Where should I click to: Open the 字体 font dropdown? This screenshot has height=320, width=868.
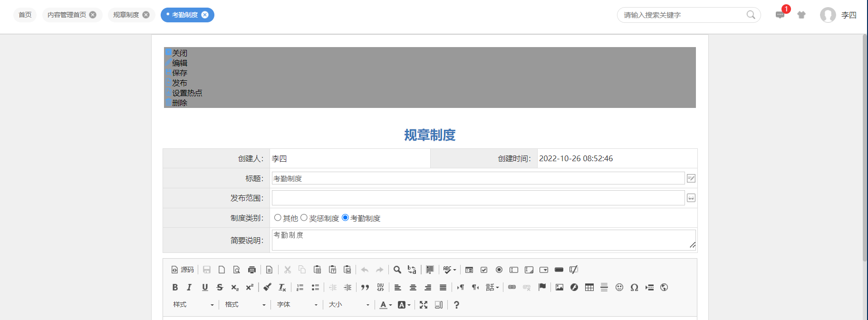tap(297, 305)
